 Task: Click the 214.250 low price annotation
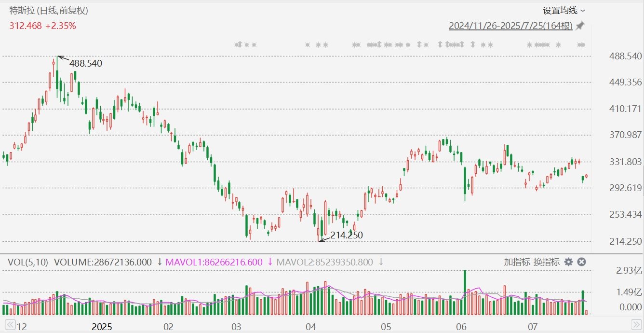coord(347,235)
